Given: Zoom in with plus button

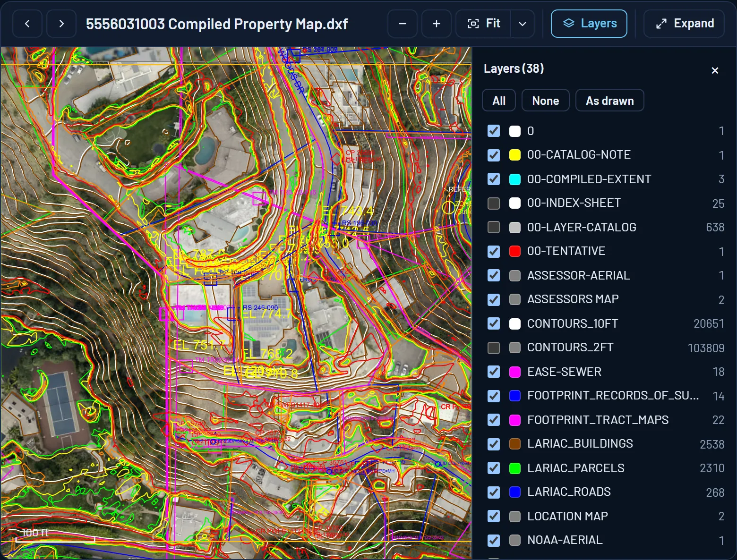Looking at the screenshot, I should 437,24.
